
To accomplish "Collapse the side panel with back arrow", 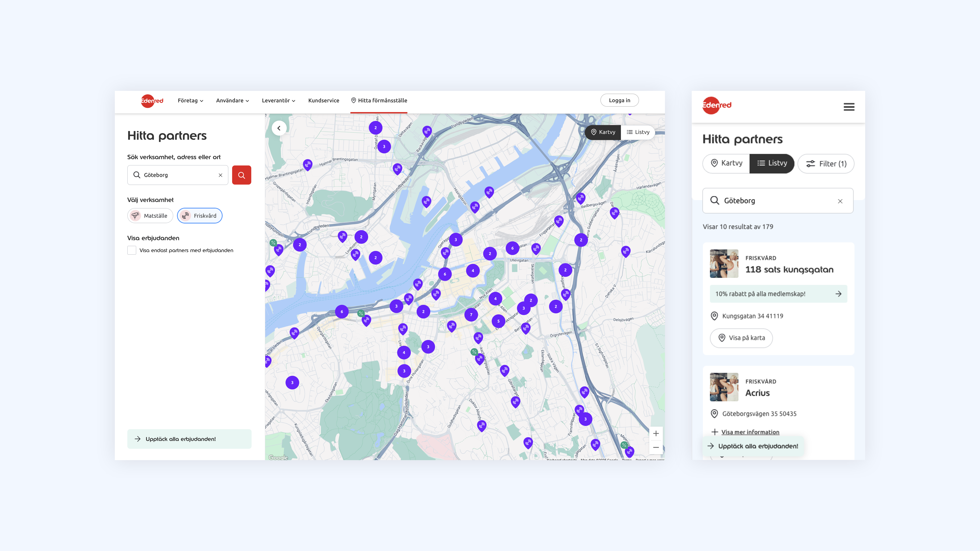I will [x=279, y=128].
